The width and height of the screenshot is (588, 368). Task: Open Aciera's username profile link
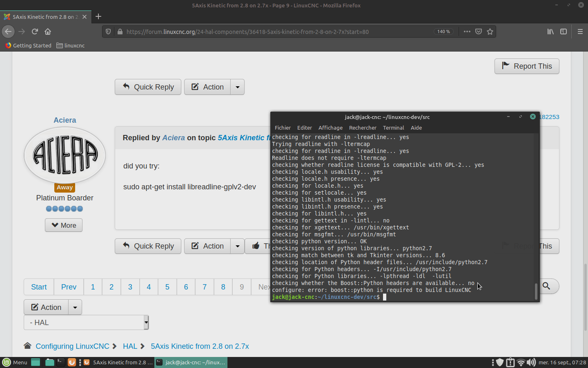click(x=65, y=120)
